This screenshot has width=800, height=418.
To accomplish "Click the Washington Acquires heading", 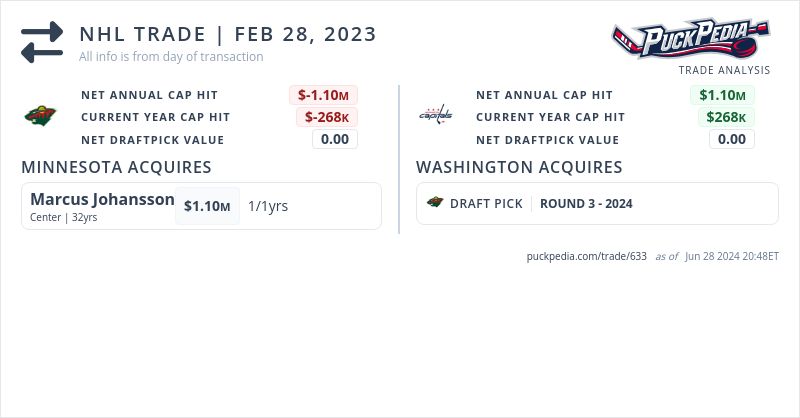I will 519,167.
